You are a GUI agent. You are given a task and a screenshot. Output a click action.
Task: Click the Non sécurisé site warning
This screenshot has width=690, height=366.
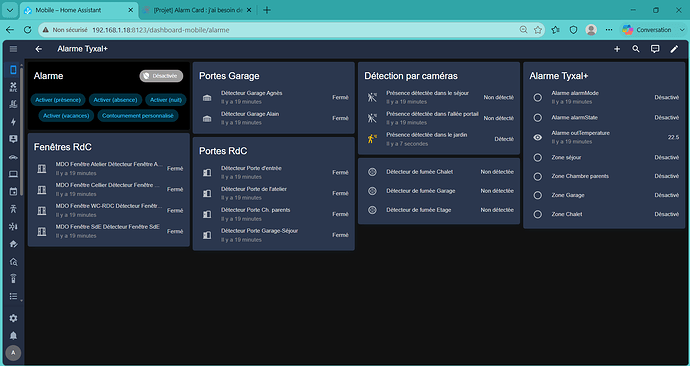click(65, 30)
